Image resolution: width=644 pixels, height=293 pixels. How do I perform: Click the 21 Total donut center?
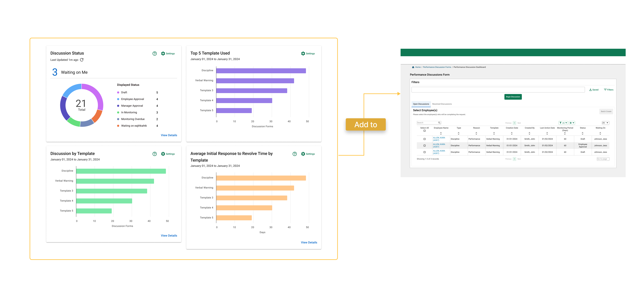(x=81, y=105)
